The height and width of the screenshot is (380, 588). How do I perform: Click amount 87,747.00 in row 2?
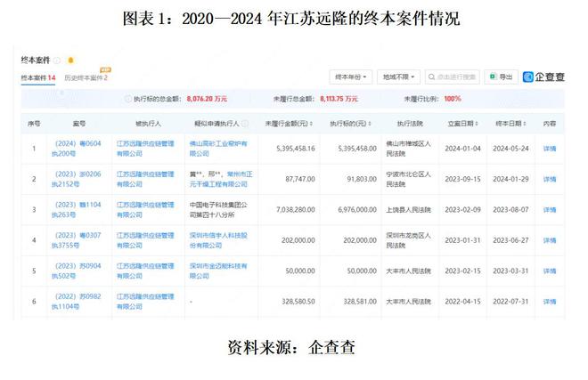(x=300, y=179)
